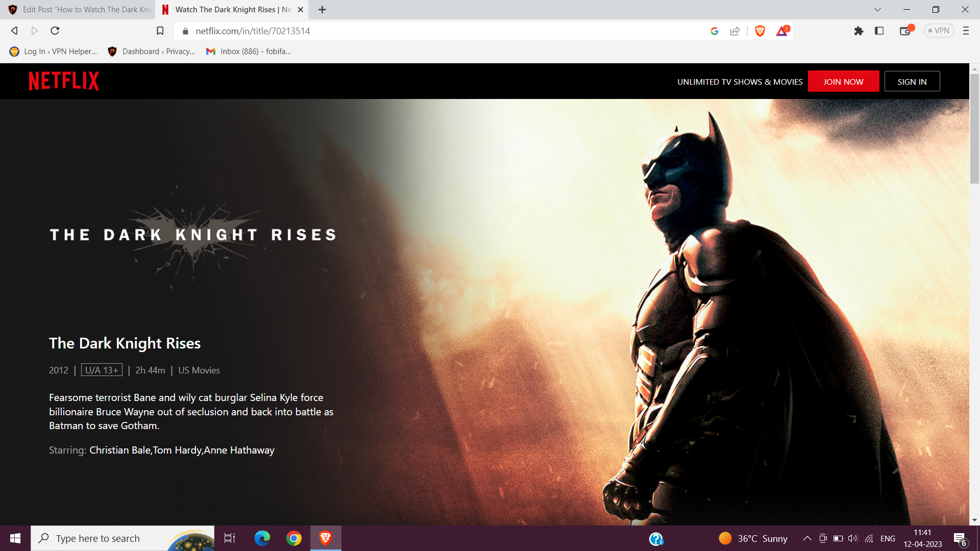
Task: Open a new tab
Action: (322, 9)
